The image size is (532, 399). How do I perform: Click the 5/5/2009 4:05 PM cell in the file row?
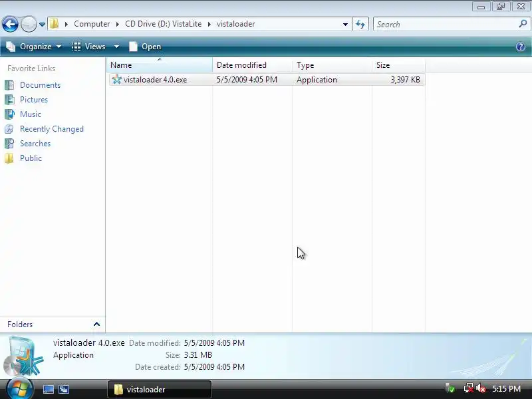point(247,80)
